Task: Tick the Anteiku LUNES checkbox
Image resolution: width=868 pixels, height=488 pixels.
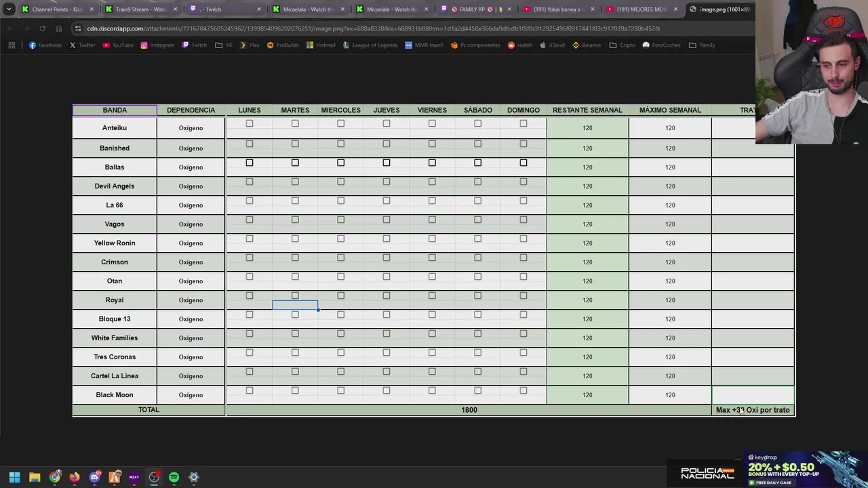Action: click(x=250, y=123)
